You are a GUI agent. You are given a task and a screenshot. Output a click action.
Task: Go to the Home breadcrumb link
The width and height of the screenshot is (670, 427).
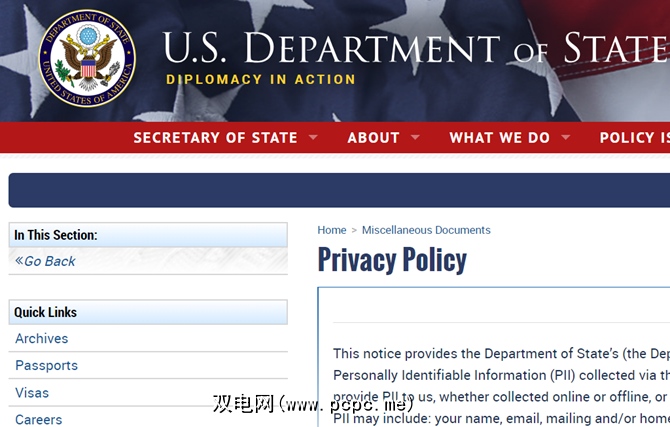coord(332,230)
